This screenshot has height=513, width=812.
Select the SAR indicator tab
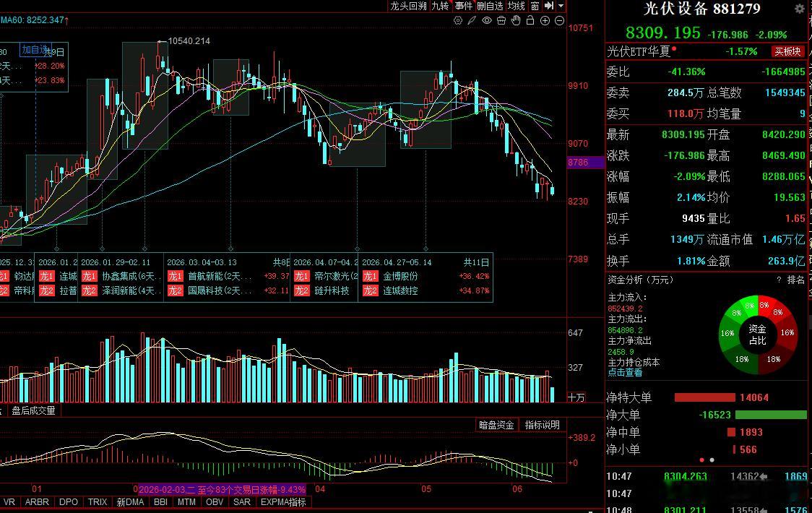pos(242,501)
